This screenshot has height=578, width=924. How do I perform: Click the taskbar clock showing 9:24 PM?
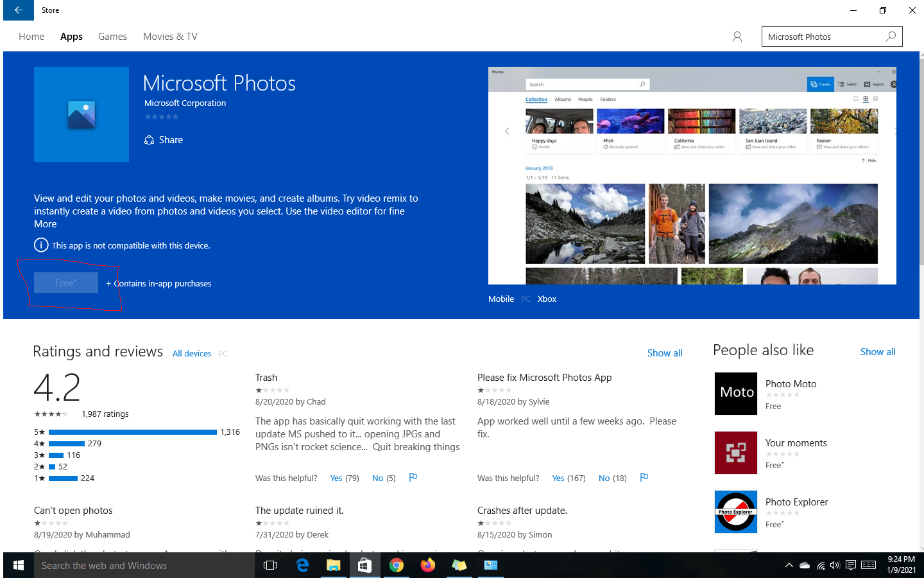[x=901, y=565]
